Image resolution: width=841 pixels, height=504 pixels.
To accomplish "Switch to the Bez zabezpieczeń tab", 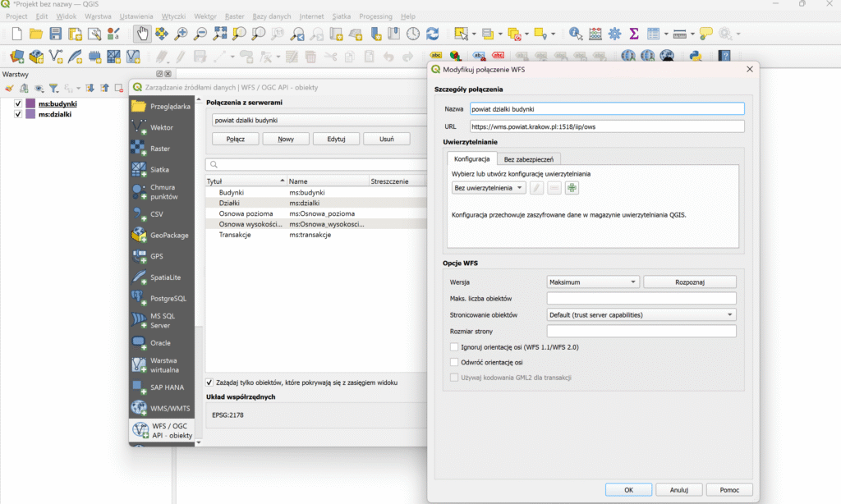I will [x=530, y=159].
